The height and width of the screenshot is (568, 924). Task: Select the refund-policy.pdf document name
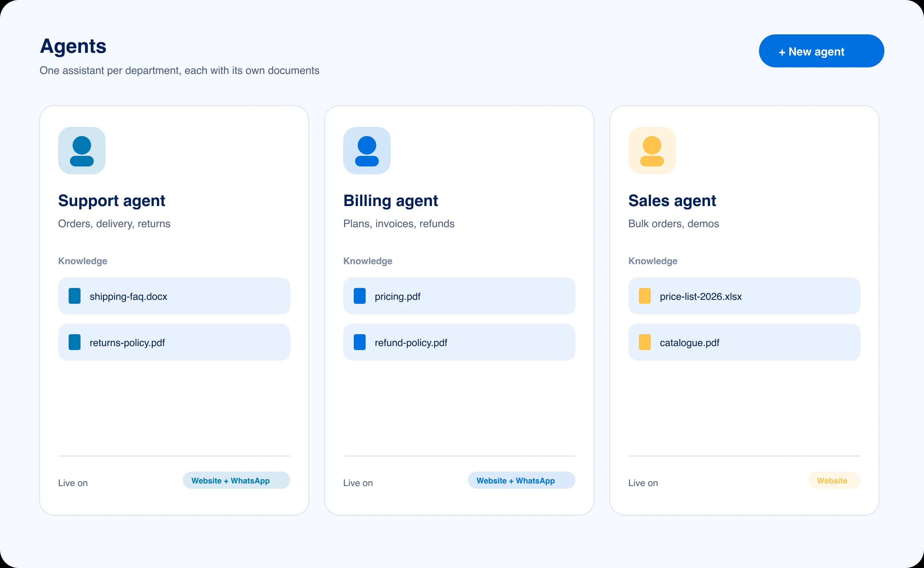pos(411,342)
